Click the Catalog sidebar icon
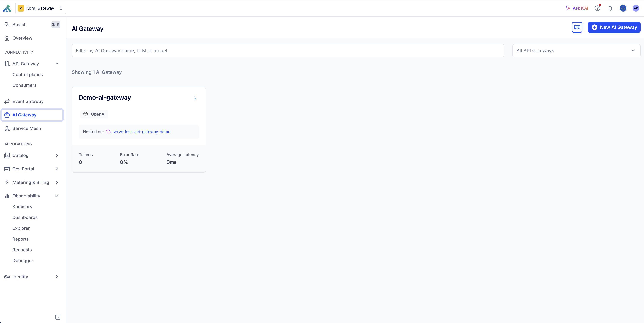 [7, 155]
